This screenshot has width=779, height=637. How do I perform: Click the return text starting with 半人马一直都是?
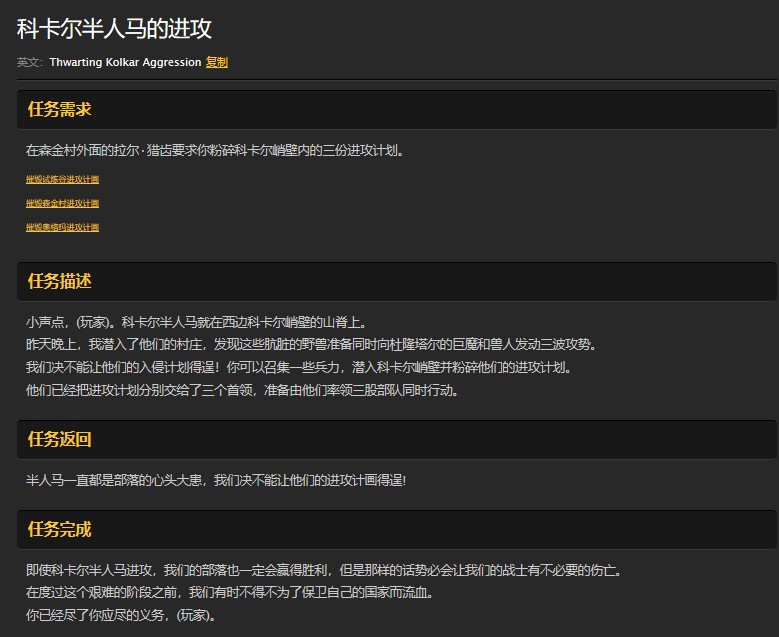216,480
